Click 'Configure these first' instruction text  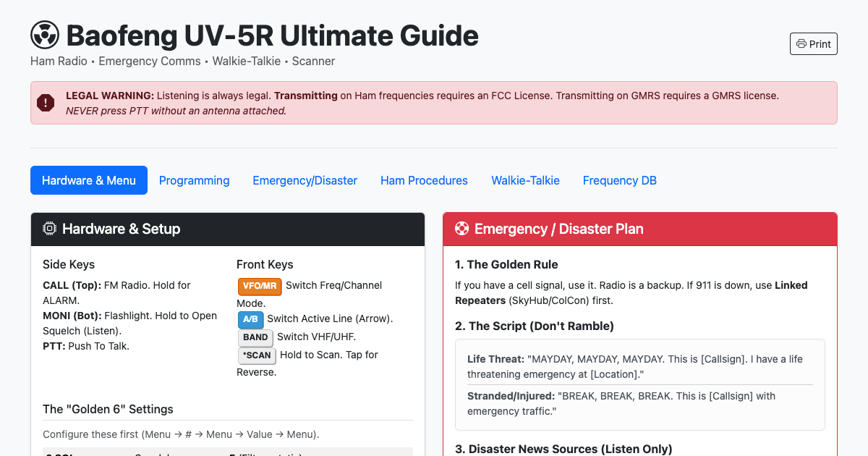[181, 434]
